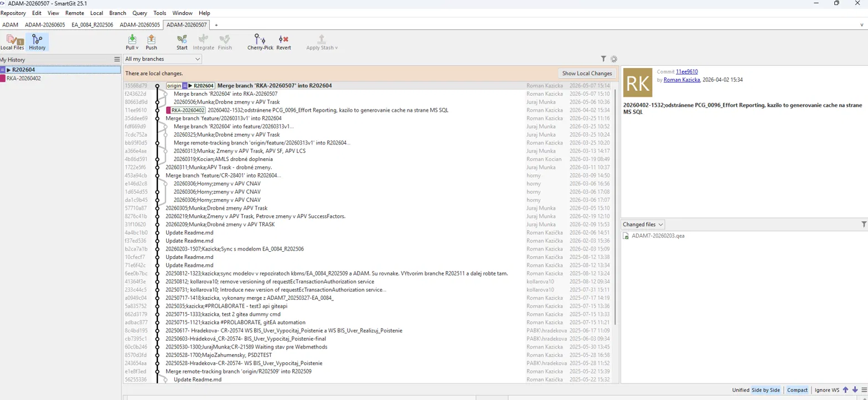
Task: Click the purple R202604 branch marker icon
Action: 3,70
